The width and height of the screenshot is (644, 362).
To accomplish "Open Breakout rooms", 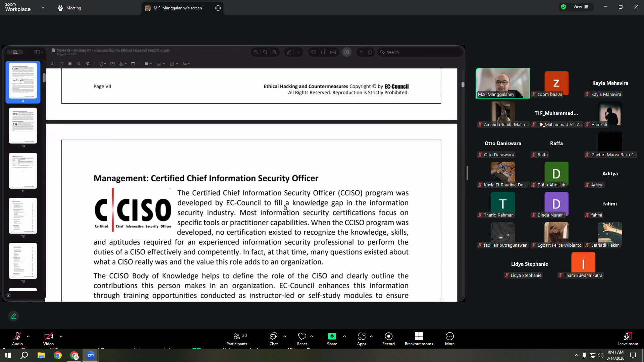I will click(419, 339).
